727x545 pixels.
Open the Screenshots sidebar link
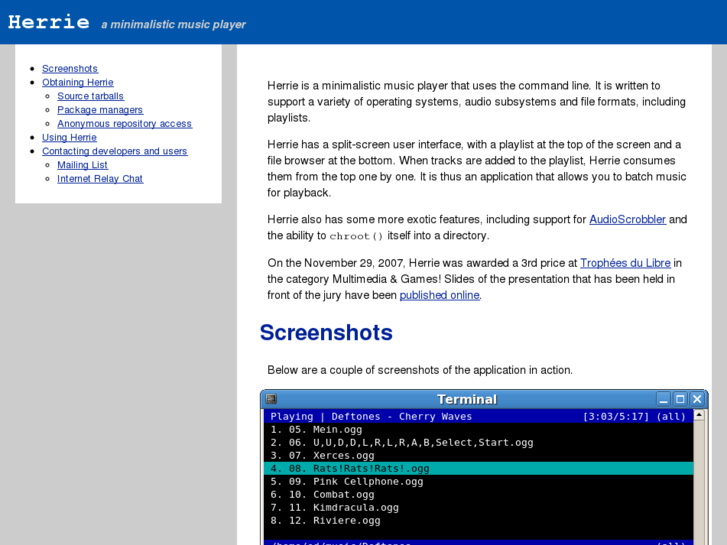(x=70, y=69)
